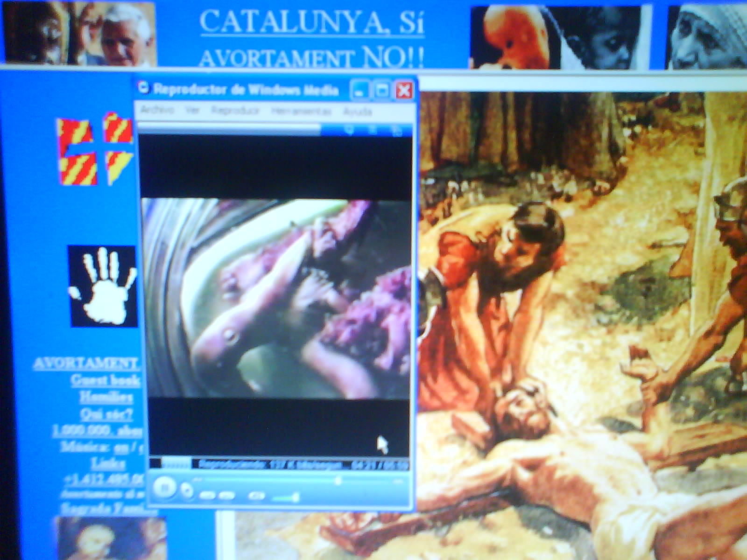The width and height of the screenshot is (747, 560).
Task: Move the seek bar position handle
Action: [338, 480]
